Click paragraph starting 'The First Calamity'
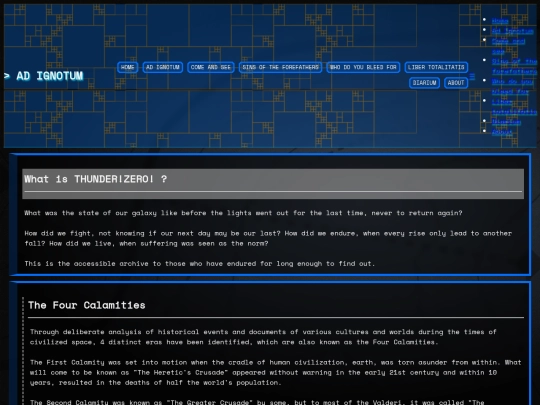Screen dimensions: 540x405 click(x=276, y=372)
